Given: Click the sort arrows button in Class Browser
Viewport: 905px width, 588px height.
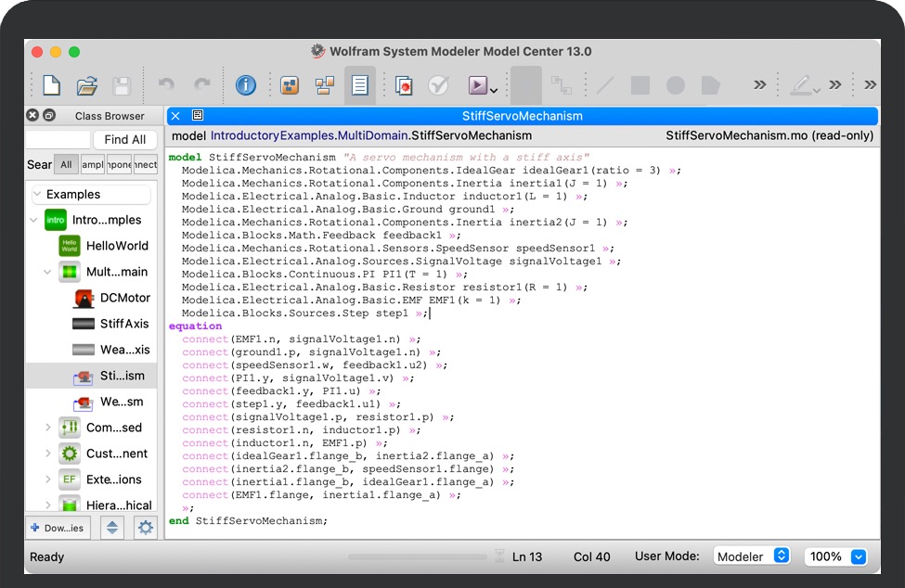Looking at the screenshot, I should (x=112, y=528).
